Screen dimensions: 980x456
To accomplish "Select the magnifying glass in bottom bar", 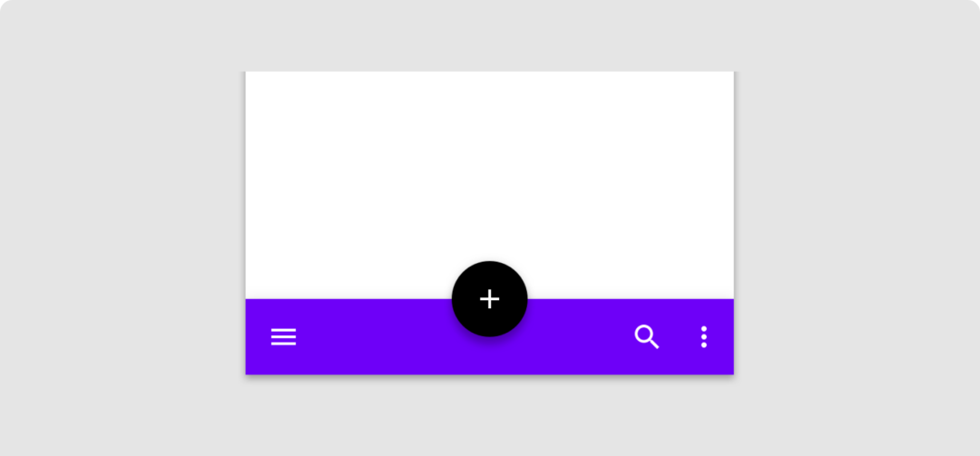I will (646, 336).
